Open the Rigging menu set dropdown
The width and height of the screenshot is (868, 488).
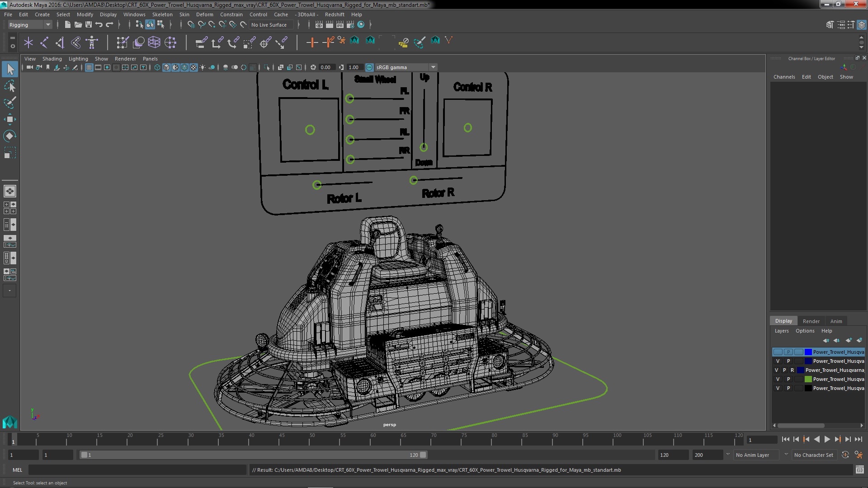pos(29,25)
